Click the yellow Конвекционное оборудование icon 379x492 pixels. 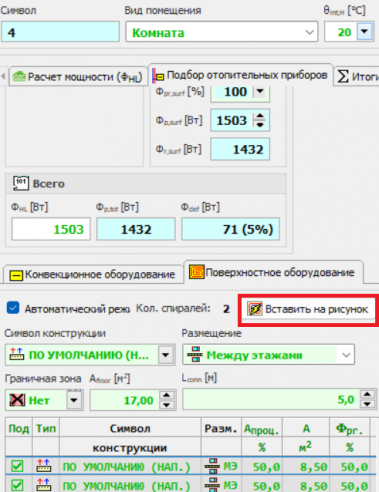[16, 275]
